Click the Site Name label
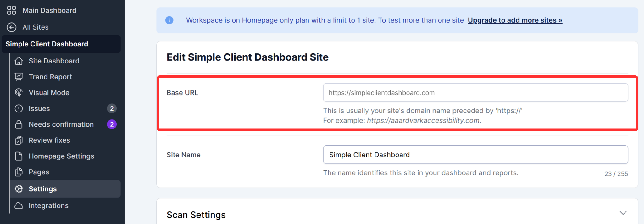The image size is (644, 224). (x=184, y=155)
